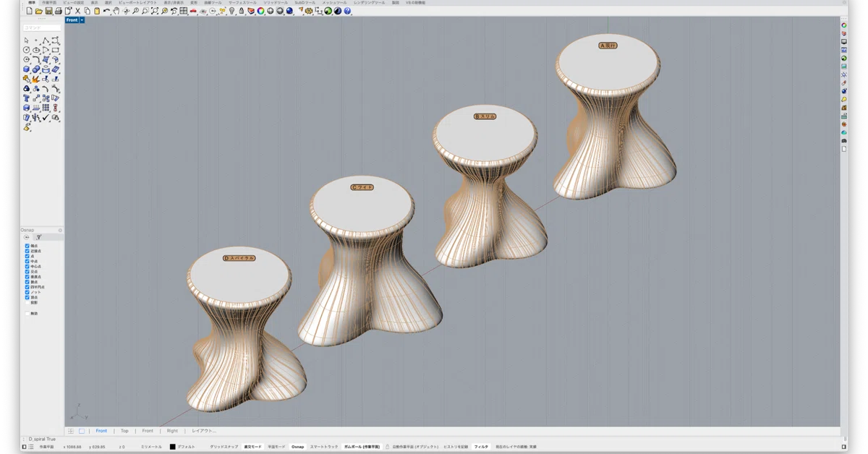The width and height of the screenshot is (868, 454).
Task: Enable the 投影 osnap checkbox
Action: [27, 303]
